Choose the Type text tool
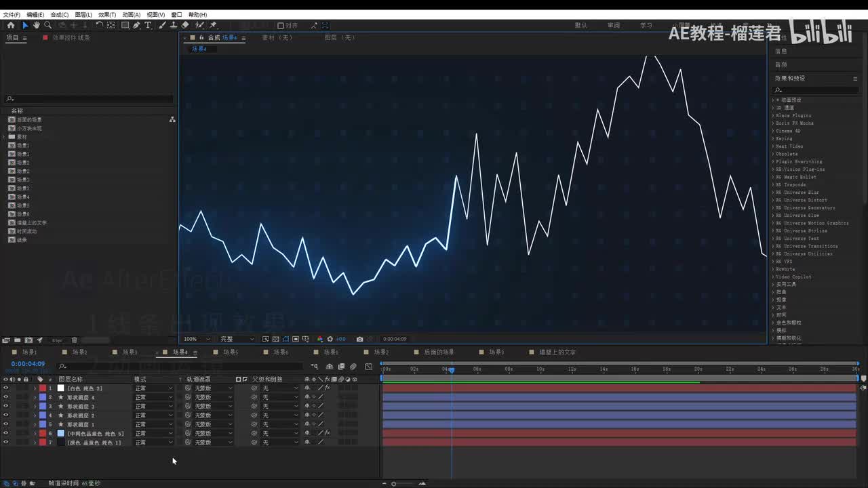Screen dimensions: 868x488 click(149, 25)
